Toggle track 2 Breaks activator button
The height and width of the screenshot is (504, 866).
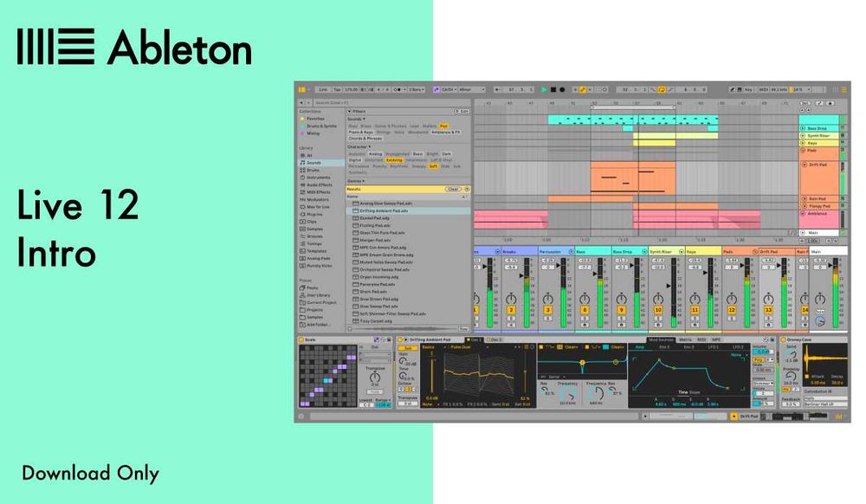coord(511,310)
